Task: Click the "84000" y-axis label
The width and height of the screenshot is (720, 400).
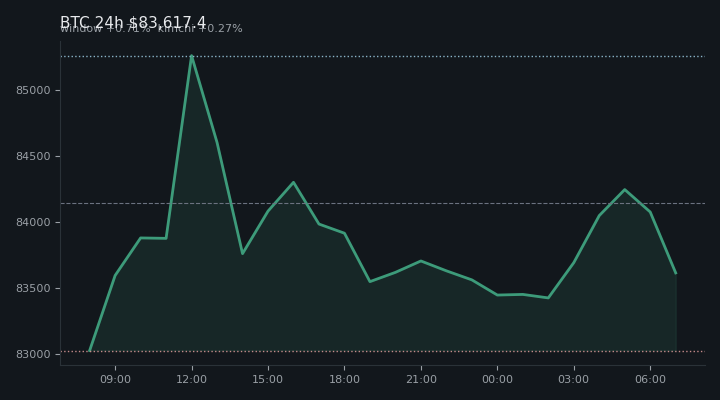Action: coord(33,222)
